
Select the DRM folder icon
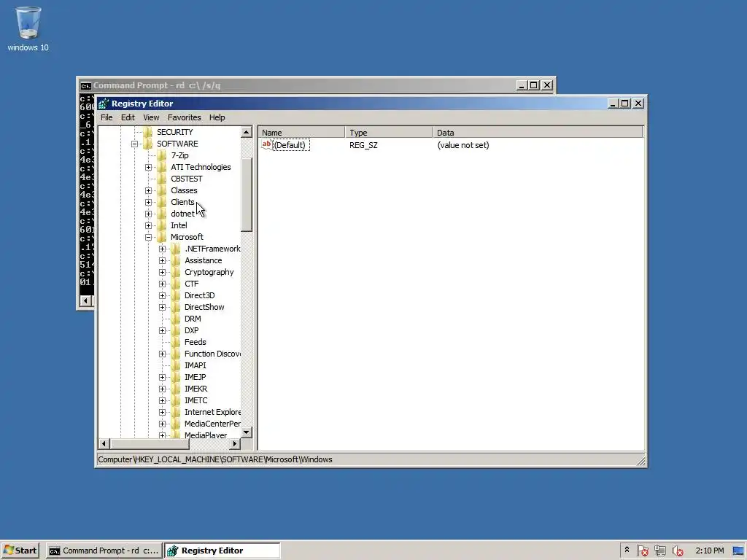tap(176, 319)
